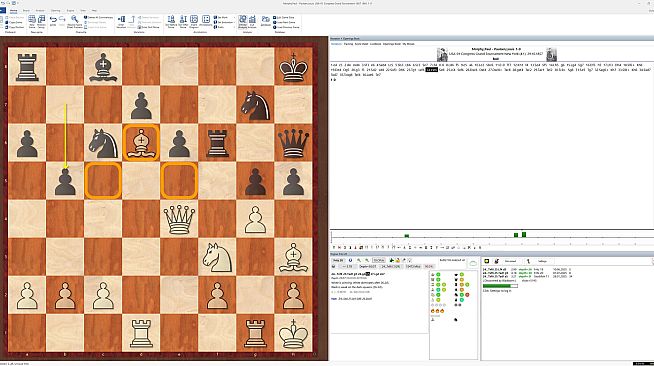The height and width of the screenshot is (366, 654).
Task: Switch to the View ribbon tab
Action: pos(83,10)
